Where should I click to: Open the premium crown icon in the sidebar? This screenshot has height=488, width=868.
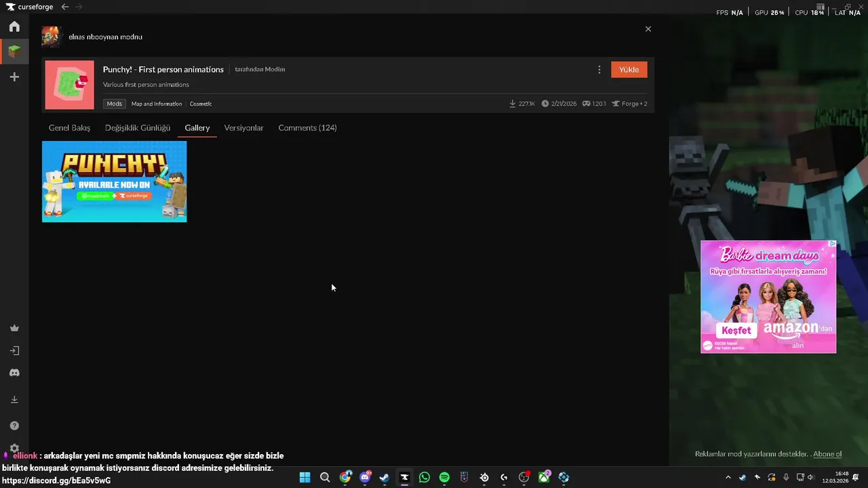click(x=14, y=328)
